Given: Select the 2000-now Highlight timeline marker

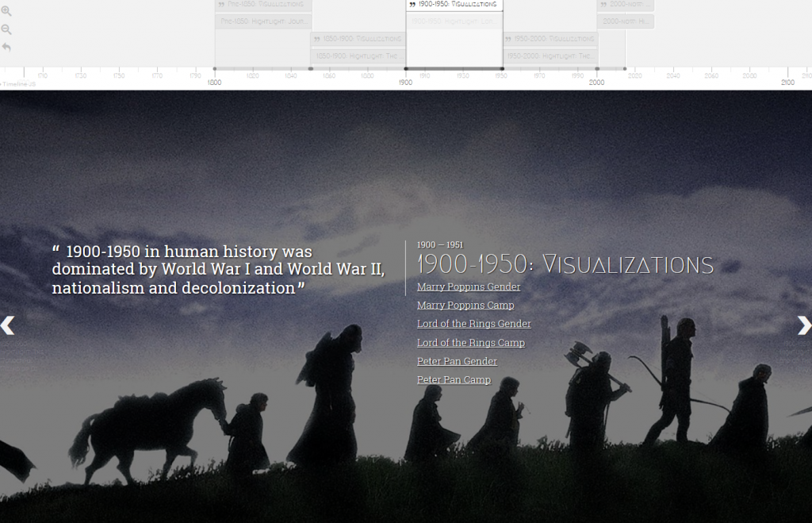Looking at the screenshot, I should click(x=626, y=21).
